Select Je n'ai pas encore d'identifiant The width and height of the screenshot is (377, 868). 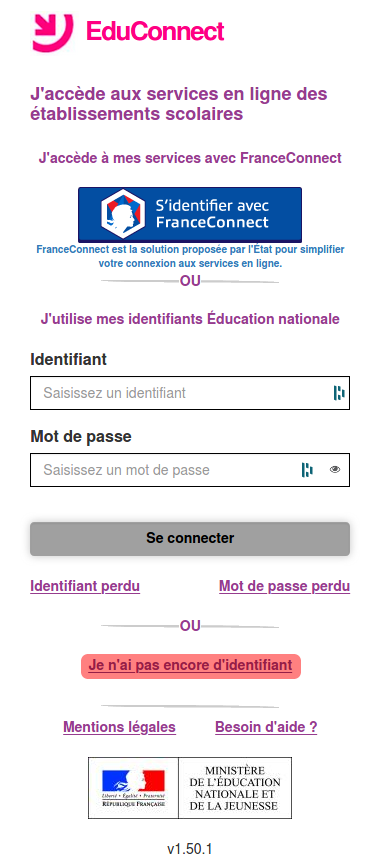tap(190, 665)
